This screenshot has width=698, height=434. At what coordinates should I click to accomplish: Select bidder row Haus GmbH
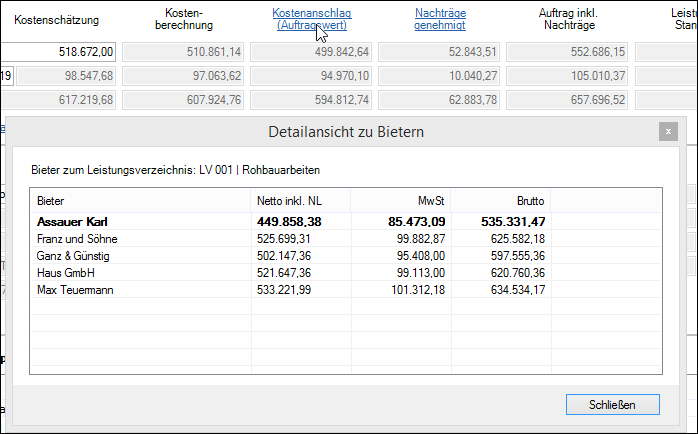coord(345,273)
